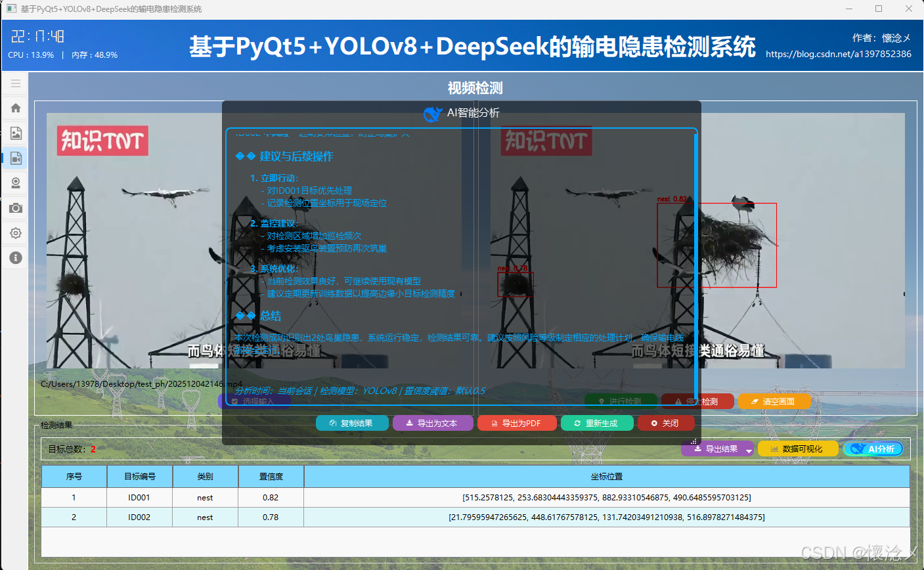The image size is (924, 570).
Task: Click the video file path text
Action: click(141, 384)
